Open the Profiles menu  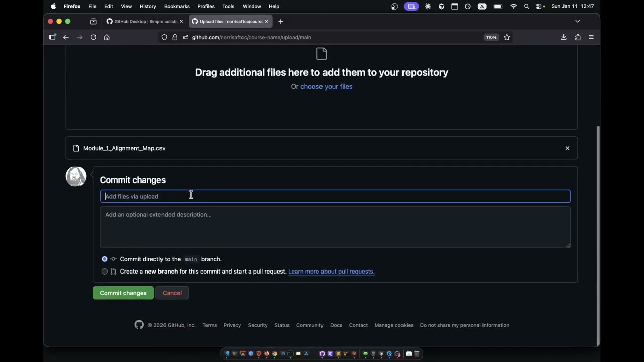[206, 6]
